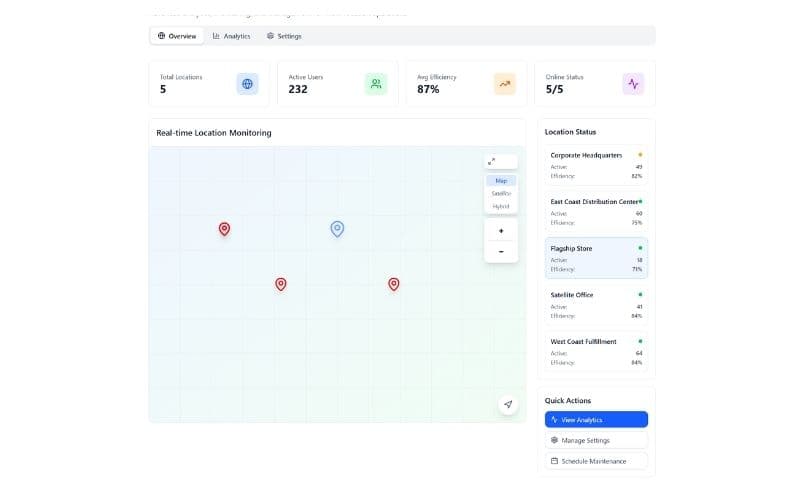Open the Corporate Headquarters status card

click(596, 165)
